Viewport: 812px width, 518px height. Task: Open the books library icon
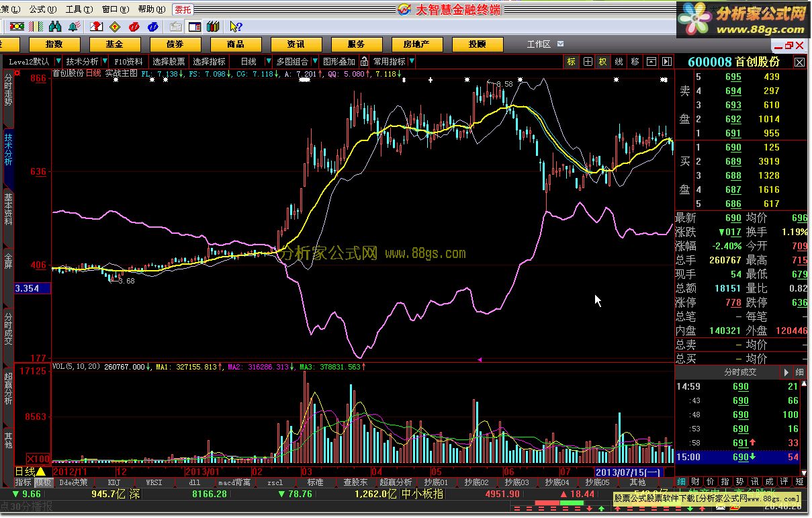pyautogui.click(x=213, y=27)
